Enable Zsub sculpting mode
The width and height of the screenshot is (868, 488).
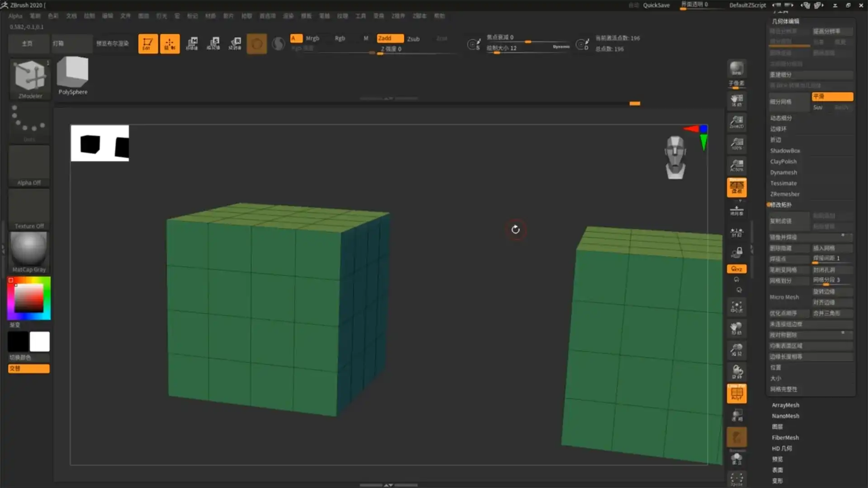click(413, 38)
